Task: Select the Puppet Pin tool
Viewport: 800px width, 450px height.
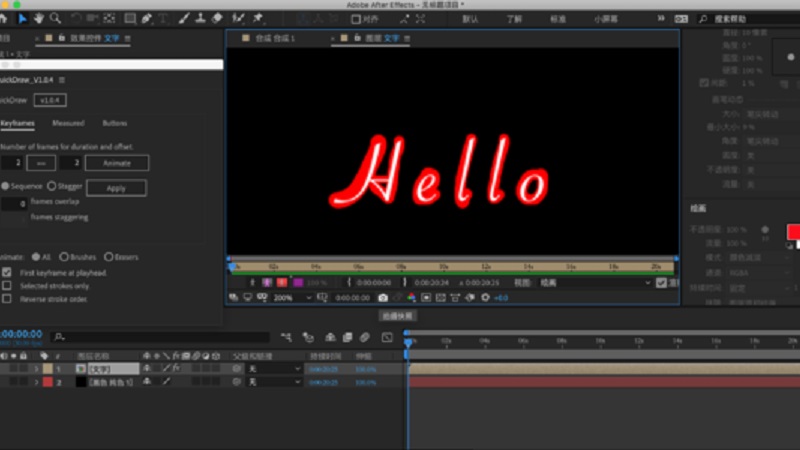Action: click(x=258, y=18)
